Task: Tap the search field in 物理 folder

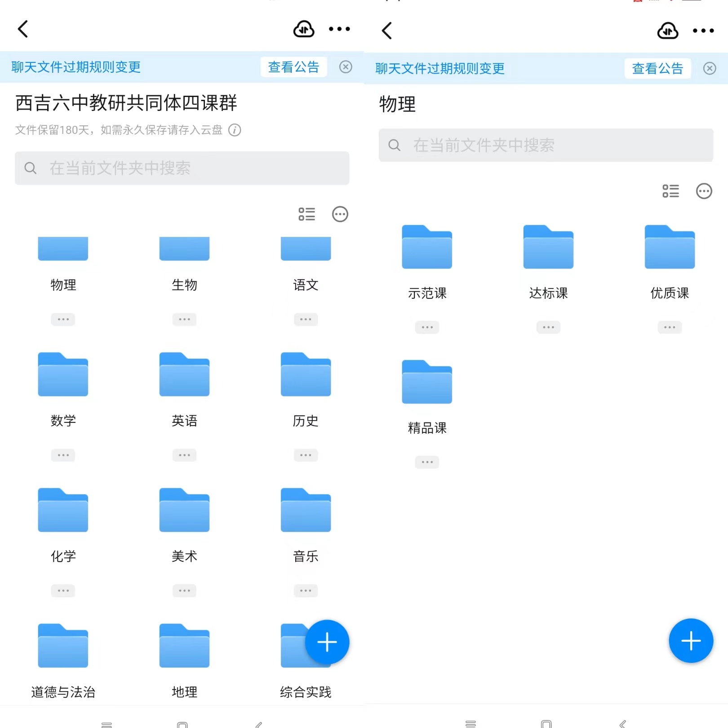Action: tap(546, 146)
